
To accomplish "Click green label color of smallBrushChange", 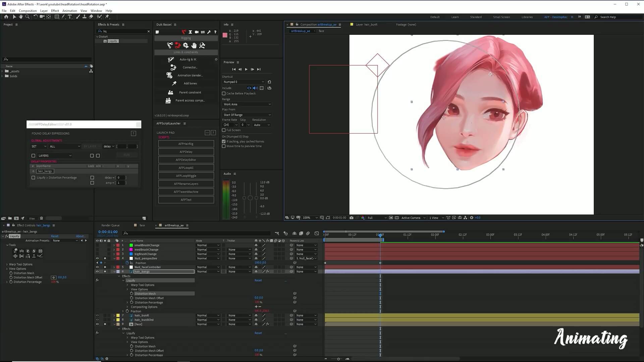I will (131, 245).
